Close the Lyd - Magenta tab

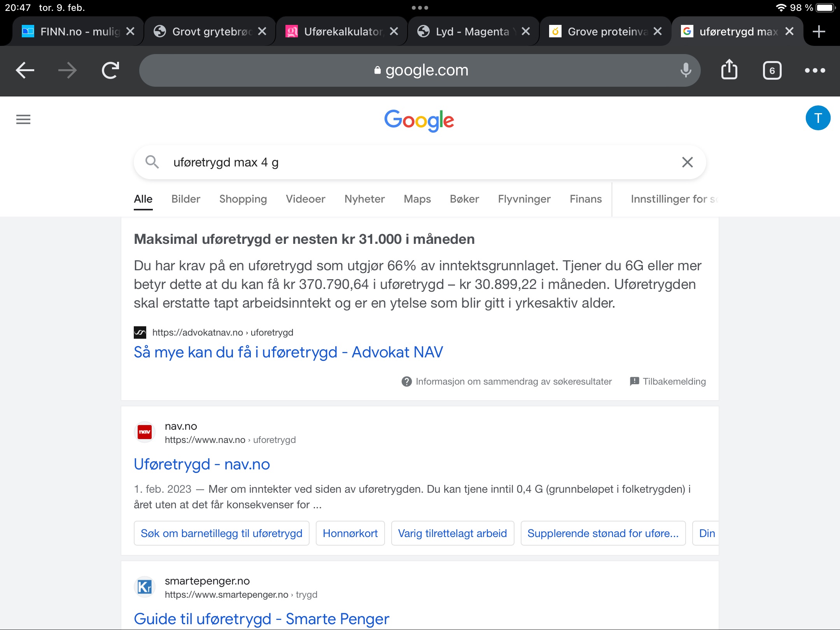(x=526, y=31)
